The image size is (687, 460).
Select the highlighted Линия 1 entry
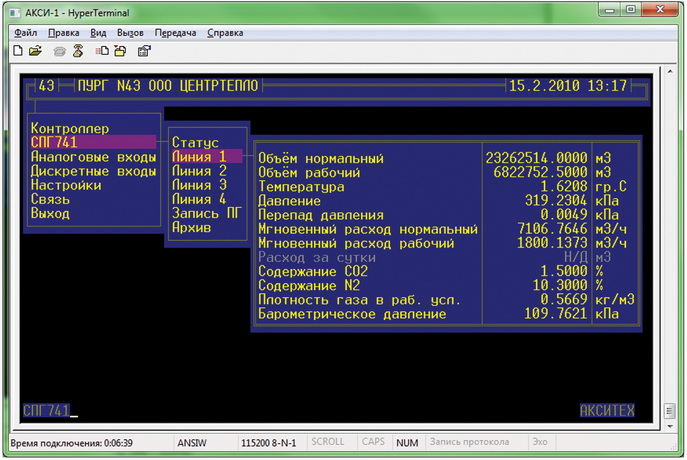pyautogui.click(x=207, y=156)
